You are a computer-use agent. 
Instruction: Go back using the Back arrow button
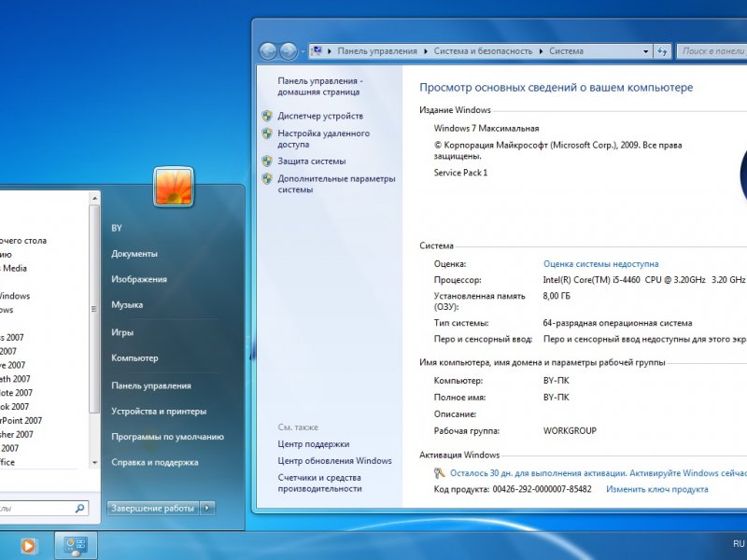(x=268, y=51)
